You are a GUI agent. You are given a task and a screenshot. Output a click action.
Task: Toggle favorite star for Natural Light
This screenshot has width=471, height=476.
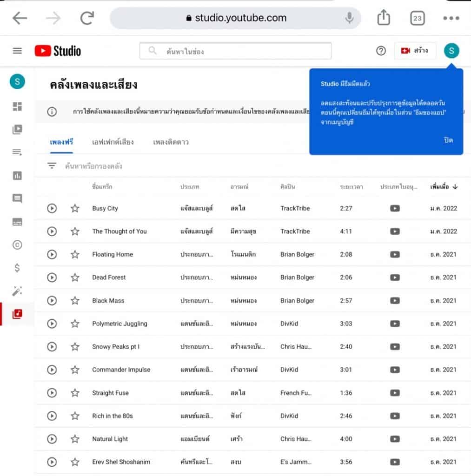(75, 439)
